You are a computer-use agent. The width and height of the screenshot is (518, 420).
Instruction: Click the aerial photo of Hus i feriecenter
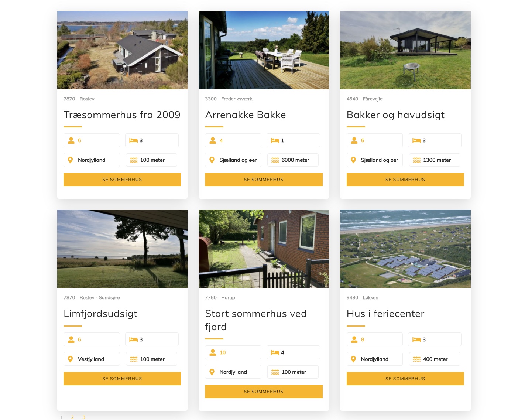405,249
